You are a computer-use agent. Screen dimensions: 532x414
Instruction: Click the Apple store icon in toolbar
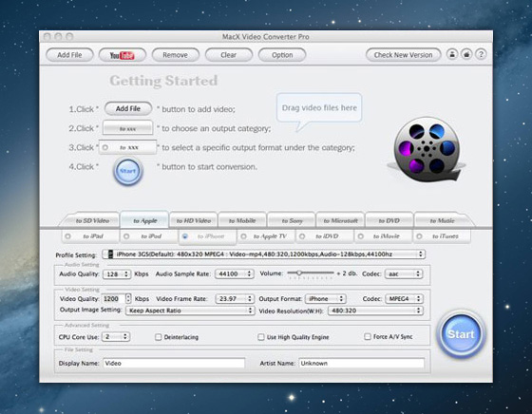[x=466, y=54]
